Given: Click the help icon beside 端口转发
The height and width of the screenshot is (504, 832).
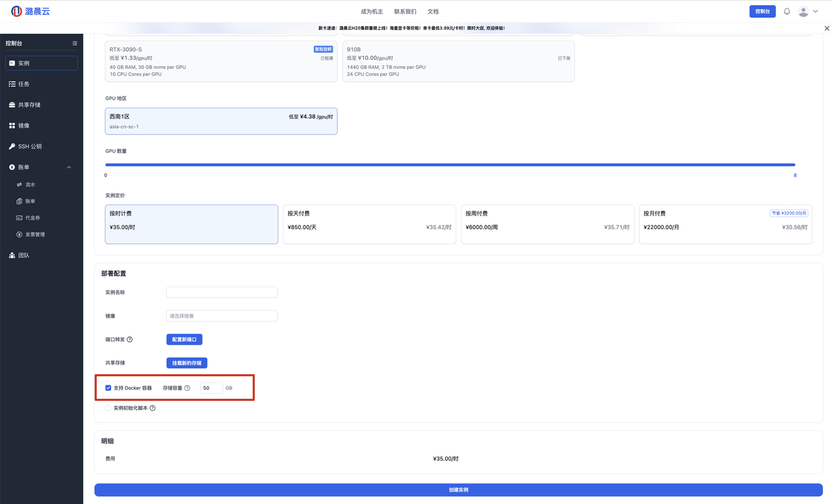Looking at the screenshot, I should tap(129, 340).
